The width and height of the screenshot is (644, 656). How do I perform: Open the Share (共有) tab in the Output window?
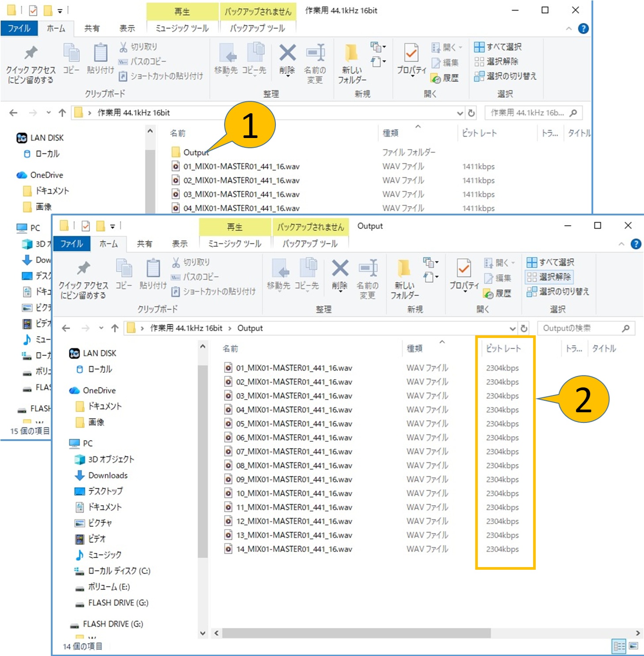(x=144, y=244)
